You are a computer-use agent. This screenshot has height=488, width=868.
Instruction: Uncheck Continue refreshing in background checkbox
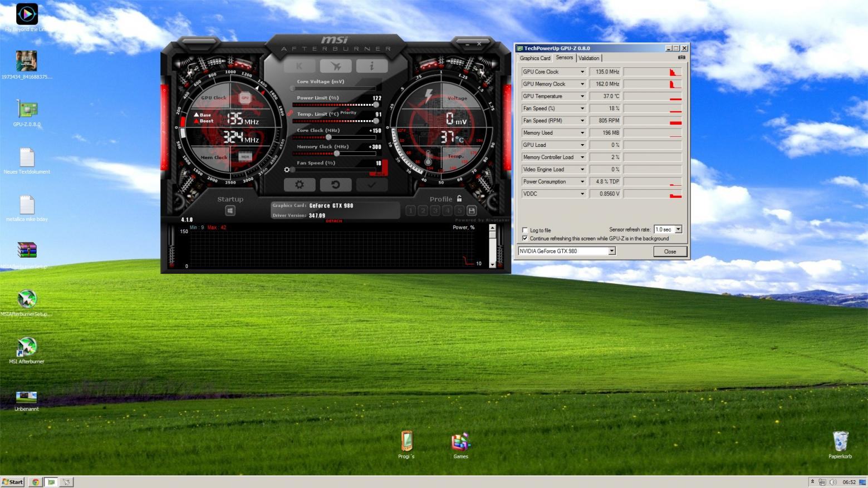[x=524, y=238]
